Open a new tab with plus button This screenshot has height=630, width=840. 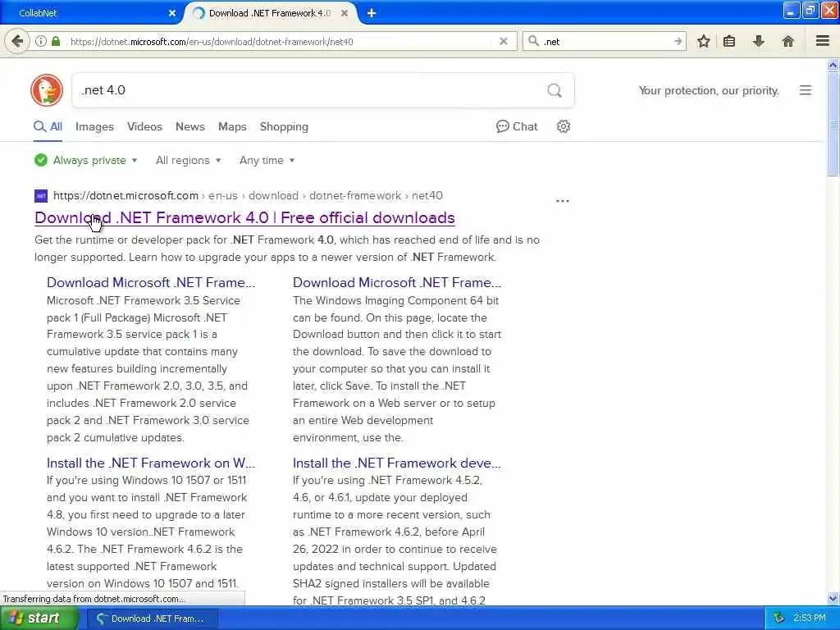pyautogui.click(x=372, y=13)
